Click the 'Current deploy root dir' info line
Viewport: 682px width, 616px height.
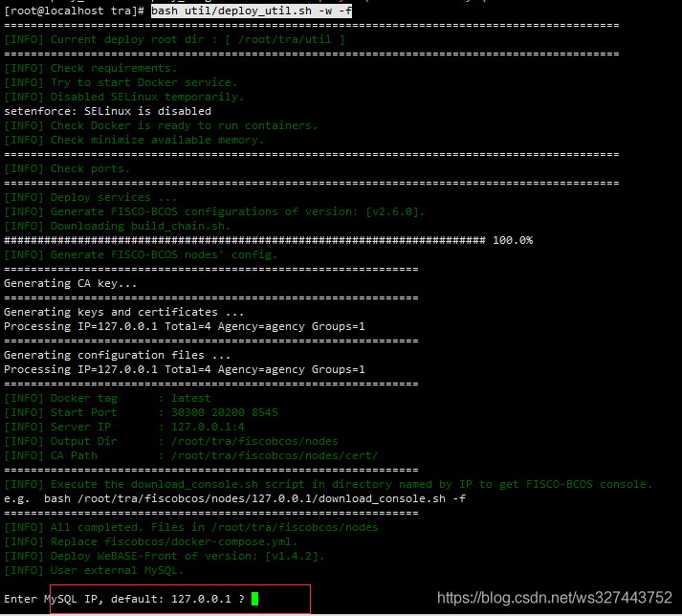pyautogui.click(x=174, y=39)
